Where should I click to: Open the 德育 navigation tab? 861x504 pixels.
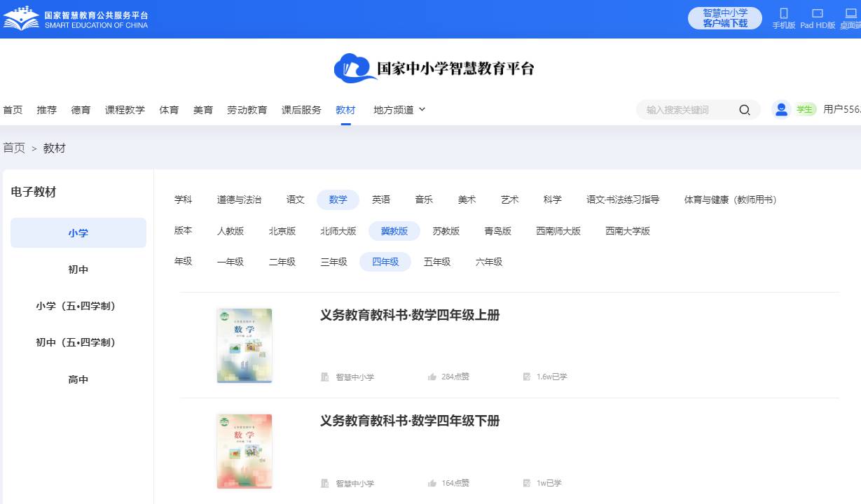click(81, 110)
